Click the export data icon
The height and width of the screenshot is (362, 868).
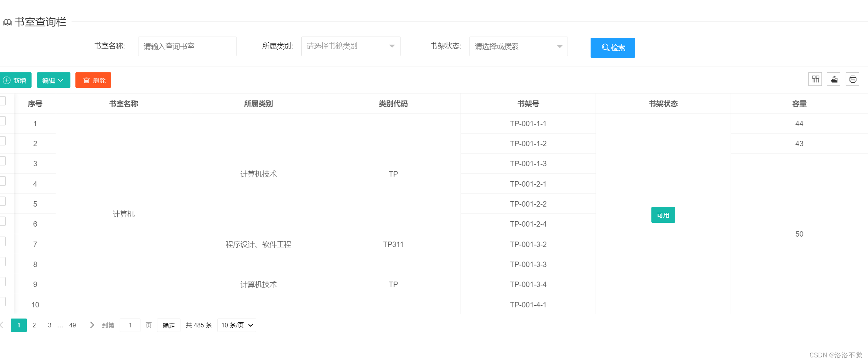834,79
